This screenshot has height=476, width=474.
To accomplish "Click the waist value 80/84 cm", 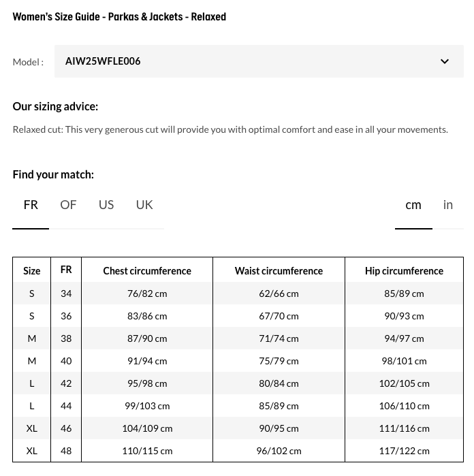I will (279, 383).
